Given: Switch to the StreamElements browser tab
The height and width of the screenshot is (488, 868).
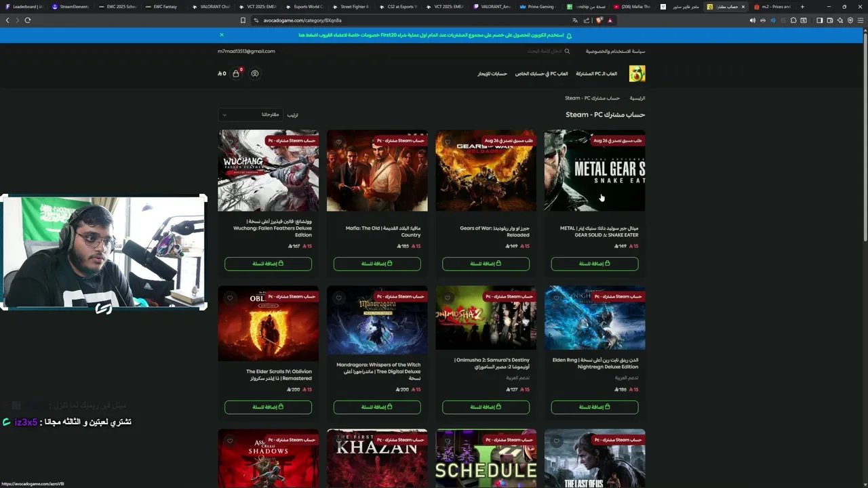Looking at the screenshot, I should 73,7.
